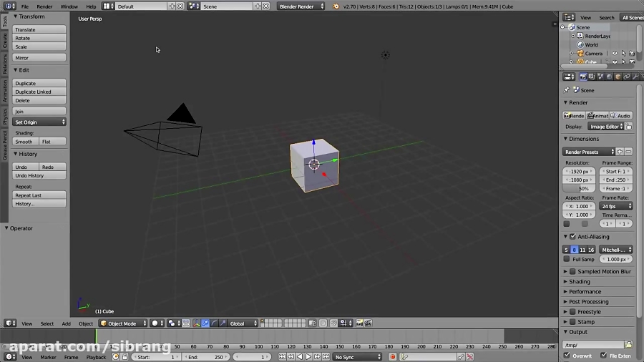Screen dimensions: 644x362
Task: Open the Render properties tab icon
Action: pyautogui.click(x=583, y=77)
